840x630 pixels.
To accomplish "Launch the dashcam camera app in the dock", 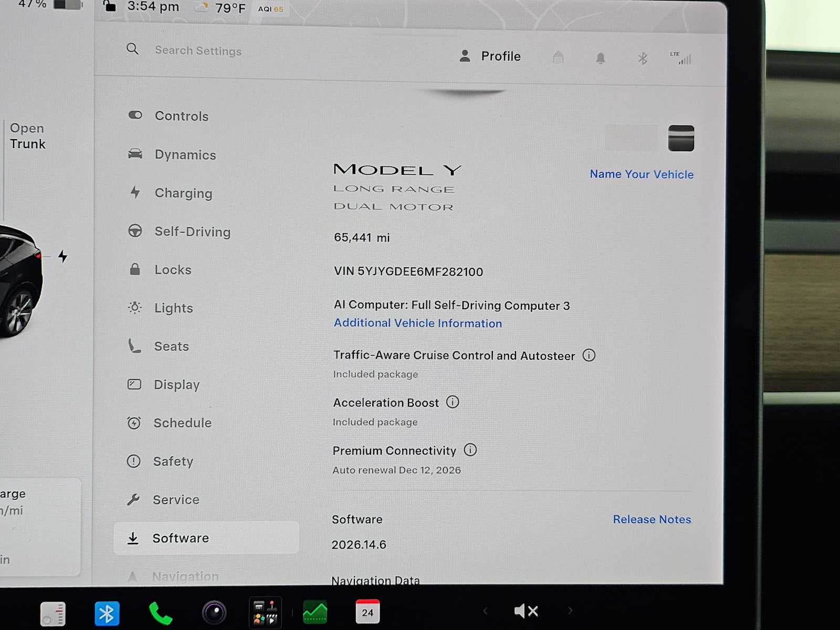I will pyautogui.click(x=214, y=613).
